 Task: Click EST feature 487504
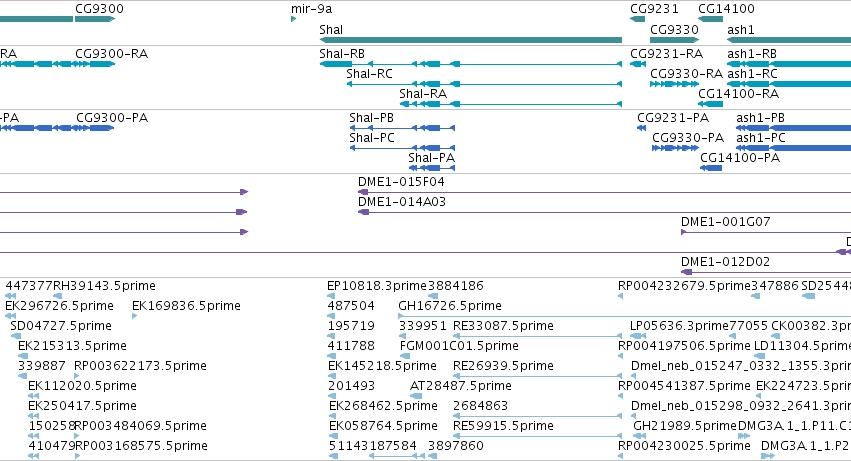tap(331, 316)
